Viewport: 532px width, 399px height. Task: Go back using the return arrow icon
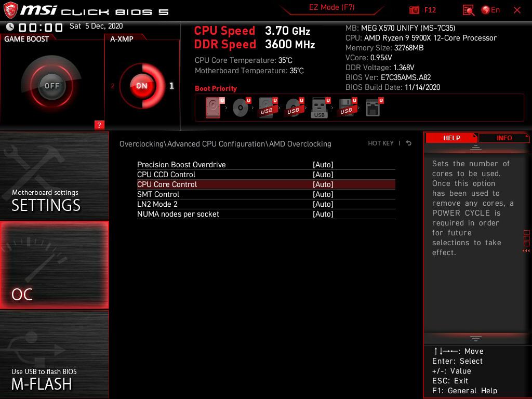[408, 143]
